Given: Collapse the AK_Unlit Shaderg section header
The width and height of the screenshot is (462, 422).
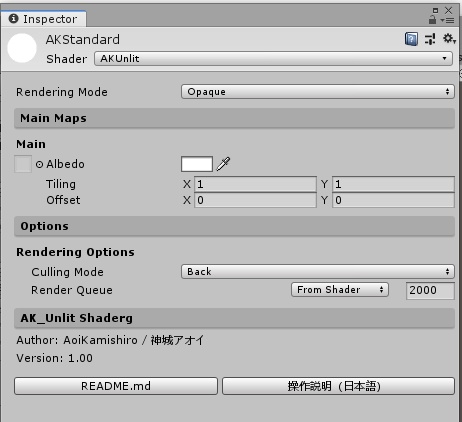Looking at the screenshot, I should pos(234,318).
